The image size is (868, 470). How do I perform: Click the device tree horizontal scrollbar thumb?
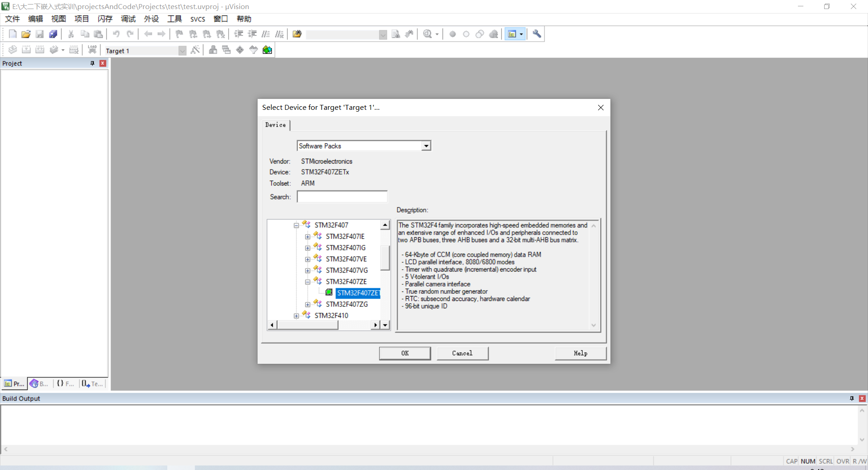tap(307, 325)
